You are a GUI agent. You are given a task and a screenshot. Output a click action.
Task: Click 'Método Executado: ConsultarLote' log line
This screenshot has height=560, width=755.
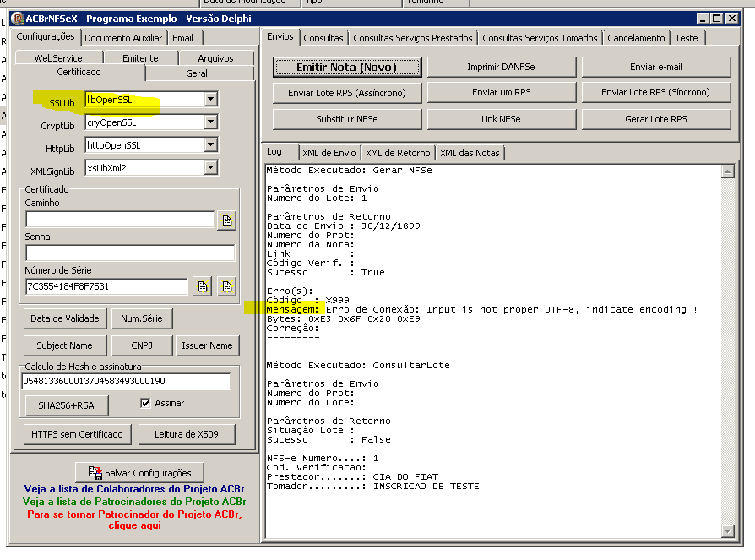point(358,366)
